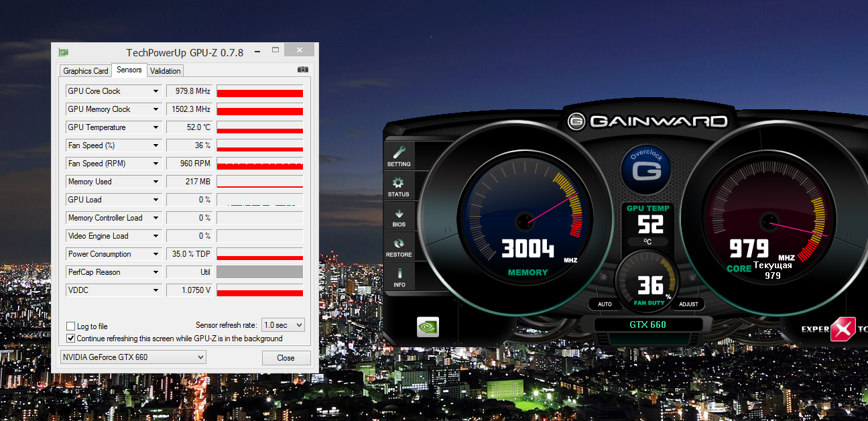Switch to the Graphics Card tab
Viewport: 868px width, 421px height.
click(86, 71)
